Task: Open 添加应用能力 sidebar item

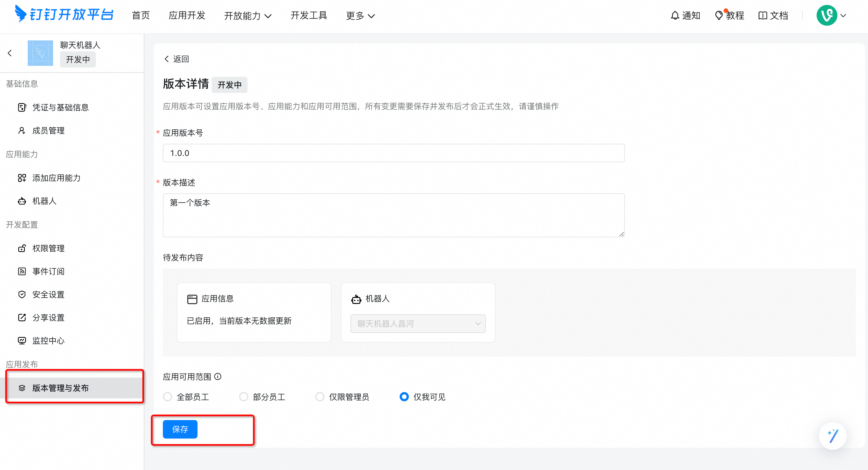Action: (x=72, y=178)
